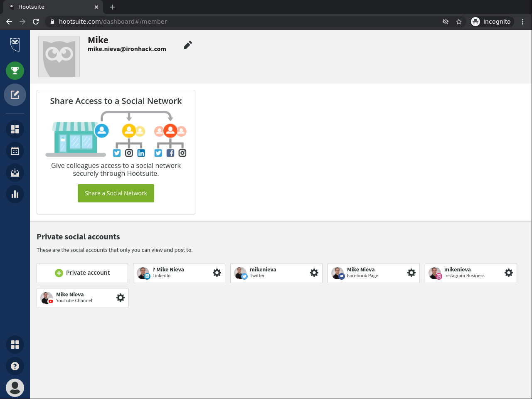Click the pencil icon to edit profile
The height and width of the screenshot is (399, 532).
tap(188, 45)
